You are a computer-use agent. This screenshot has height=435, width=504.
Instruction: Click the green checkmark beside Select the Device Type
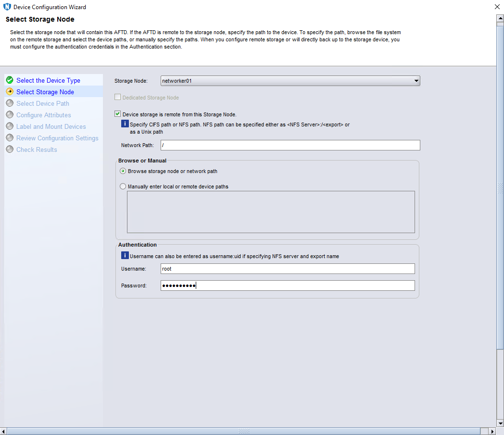[10, 80]
